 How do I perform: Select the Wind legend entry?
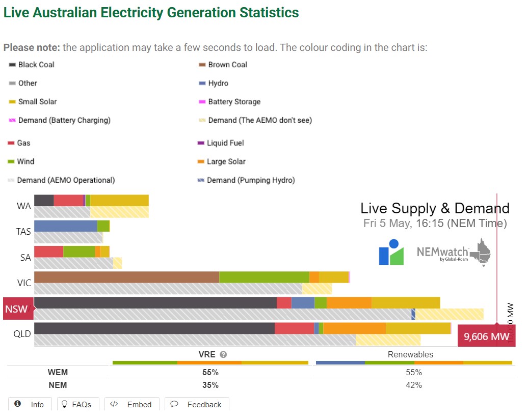pyautogui.click(x=25, y=161)
